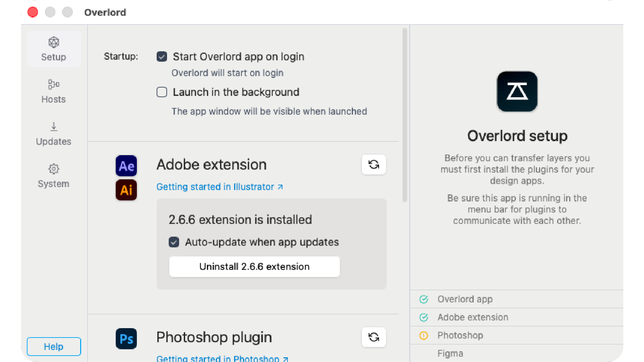Click Uninstall 2.6.6 extension button
Screen dimensions: 644x362
(254, 266)
